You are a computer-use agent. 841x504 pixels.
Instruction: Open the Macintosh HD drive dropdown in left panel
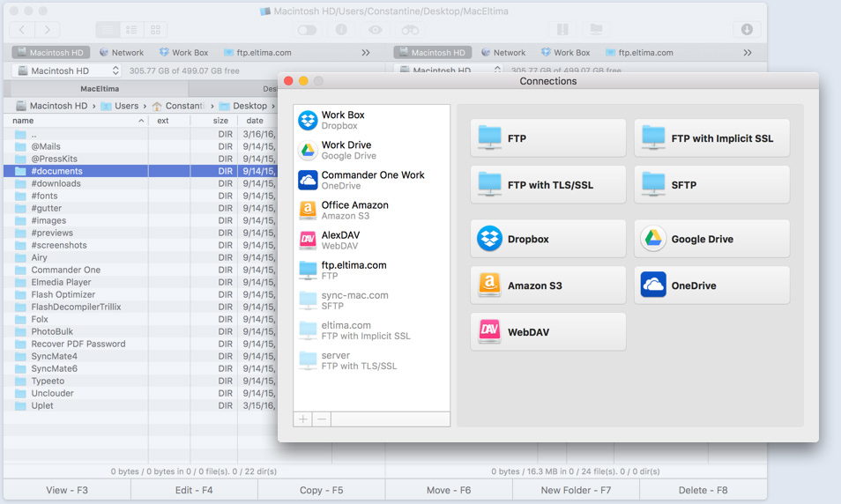click(x=66, y=70)
